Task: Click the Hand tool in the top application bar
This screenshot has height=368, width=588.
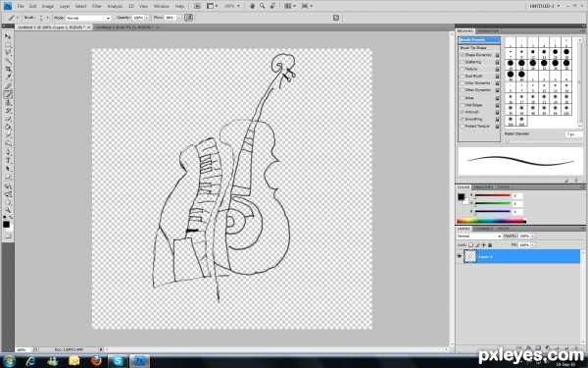Action: pyautogui.click(x=253, y=6)
